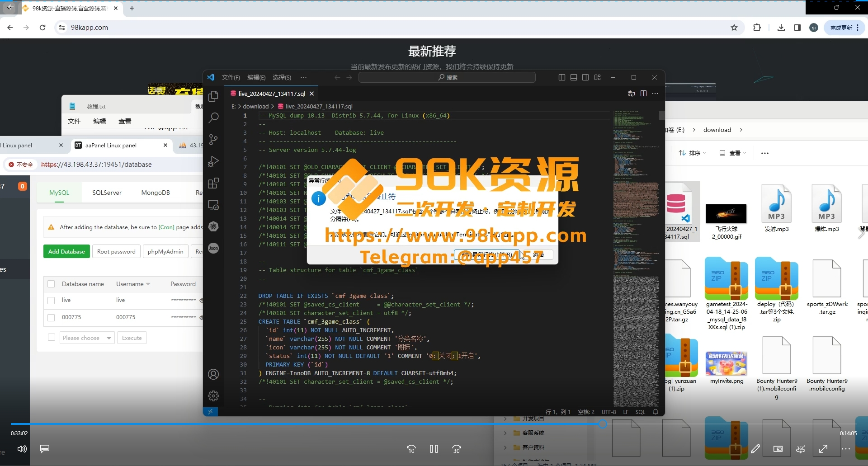Click the VS Code minimap scrollbar
The image size is (868, 466).
coord(662,116)
